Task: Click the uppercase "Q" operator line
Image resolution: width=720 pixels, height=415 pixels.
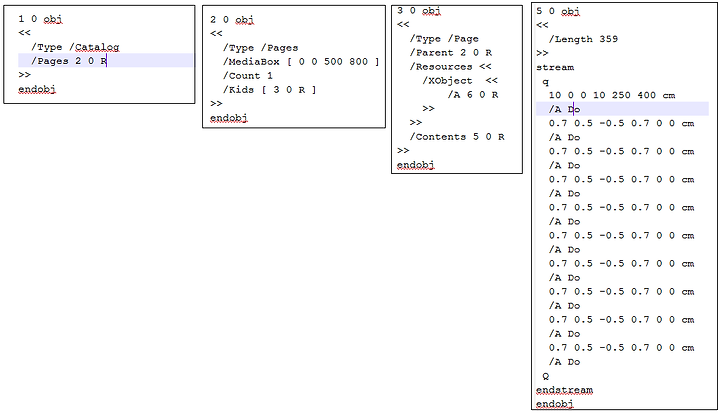Action: (546, 376)
